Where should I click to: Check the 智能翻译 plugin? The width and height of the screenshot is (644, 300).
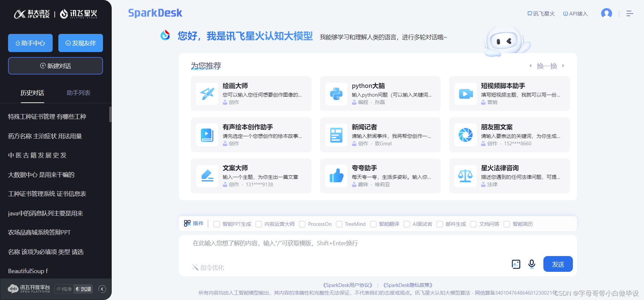tap(373, 224)
